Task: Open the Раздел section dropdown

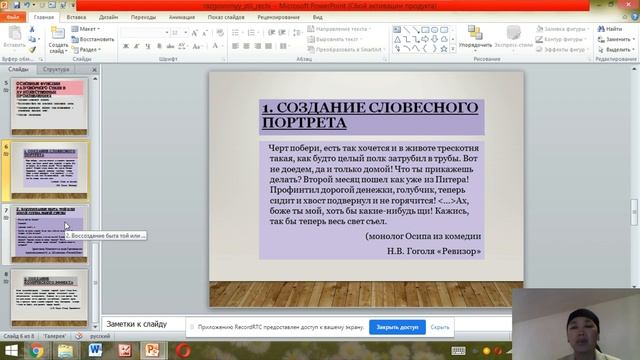Action: point(86,49)
